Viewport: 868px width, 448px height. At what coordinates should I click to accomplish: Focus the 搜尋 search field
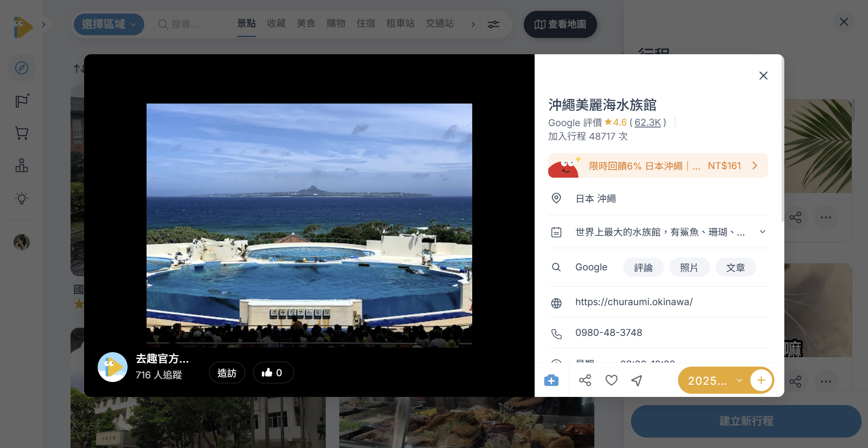tap(189, 24)
